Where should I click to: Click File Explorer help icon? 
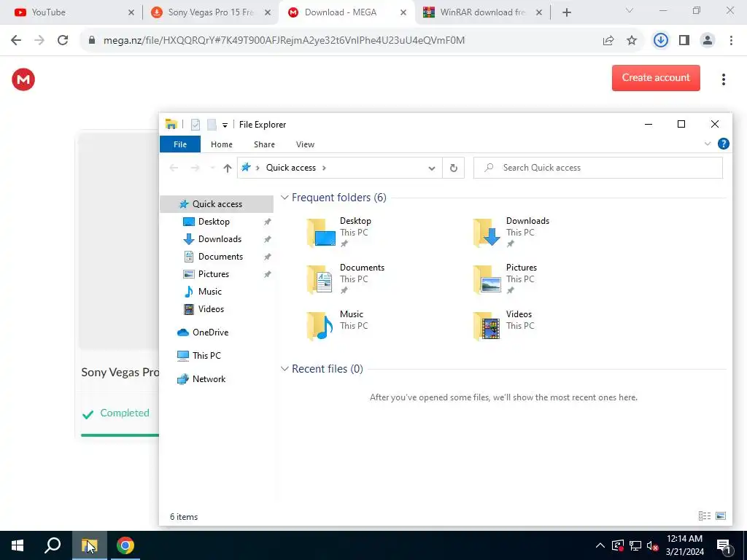723,144
